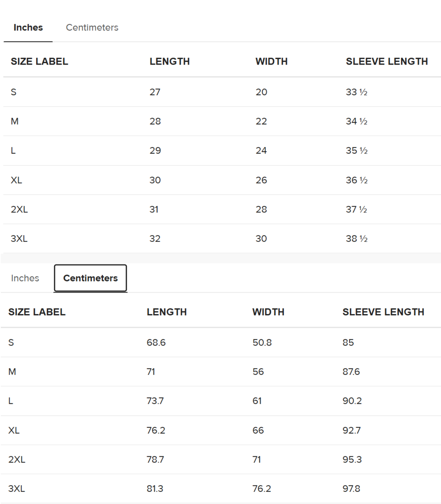Click the XL size label in the inches table
441x504 pixels.
16,180
